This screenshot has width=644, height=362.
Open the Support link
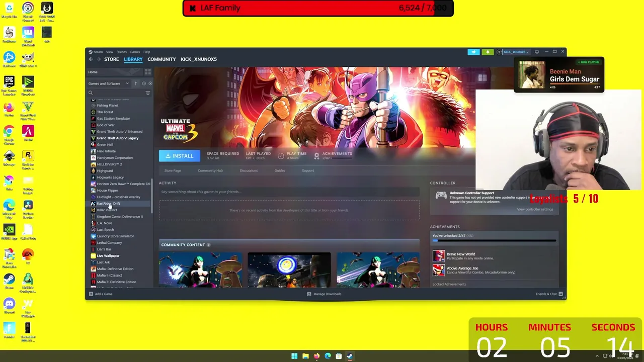[308, 170]
